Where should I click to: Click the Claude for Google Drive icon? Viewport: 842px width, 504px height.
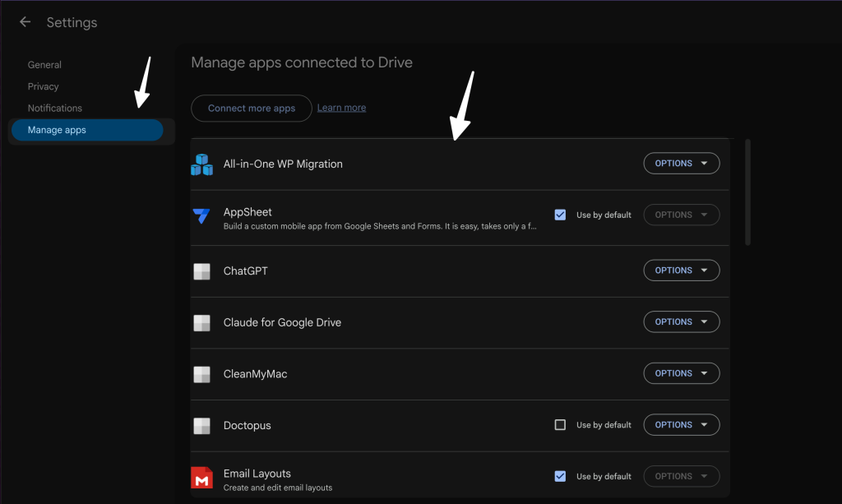click(201, 322)
